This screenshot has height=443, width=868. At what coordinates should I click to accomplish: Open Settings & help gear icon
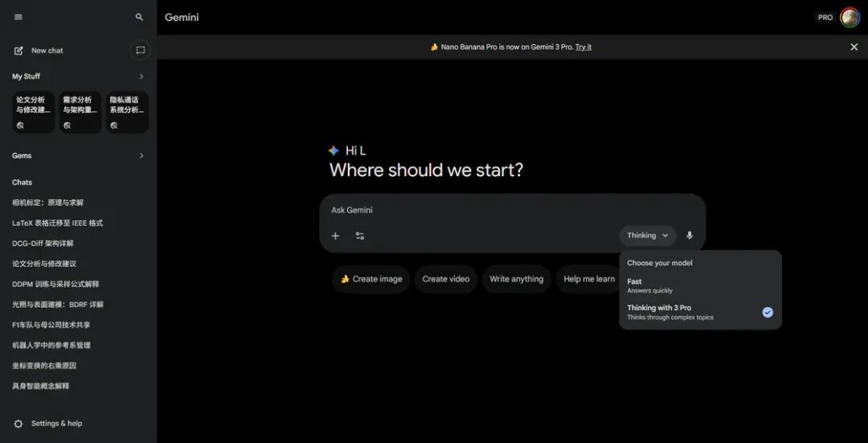click(x=18, y=424)
